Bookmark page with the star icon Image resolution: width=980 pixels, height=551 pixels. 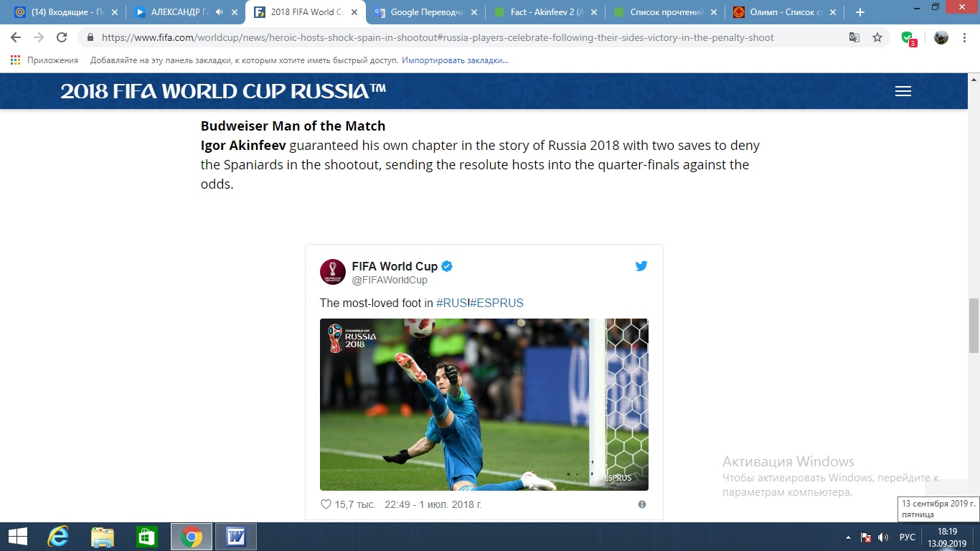coord(877,37)
